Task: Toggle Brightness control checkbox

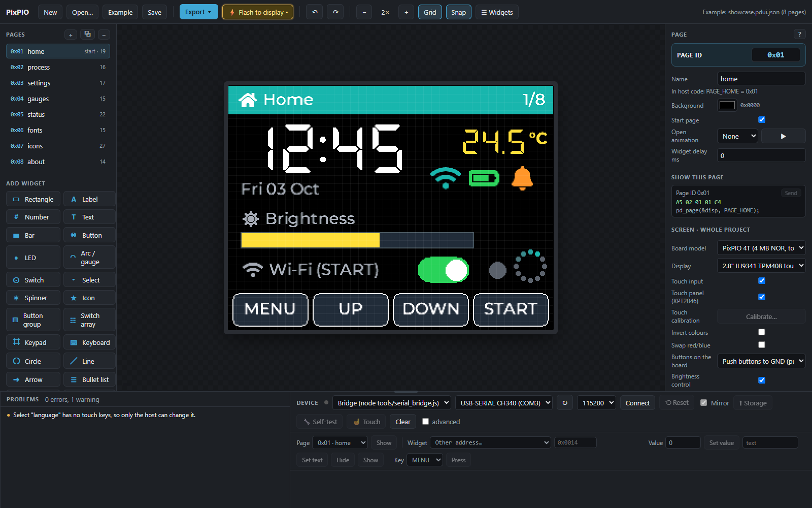Action: [761, 380]
